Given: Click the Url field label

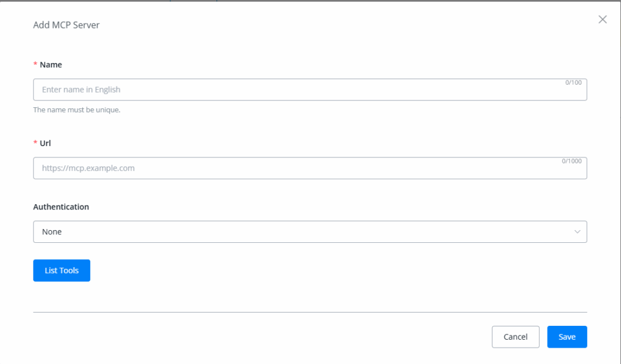Looking at the screenshot, I should pos(47,143).
